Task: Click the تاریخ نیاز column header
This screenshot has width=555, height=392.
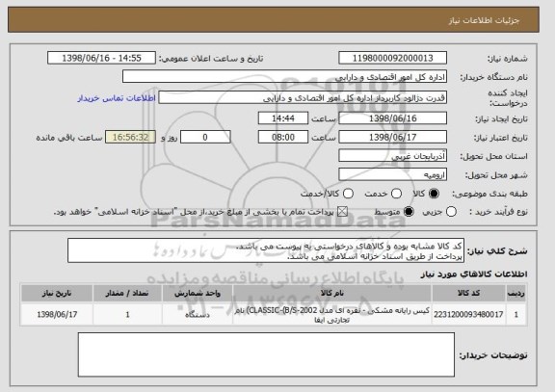Action: coord(57,294)
